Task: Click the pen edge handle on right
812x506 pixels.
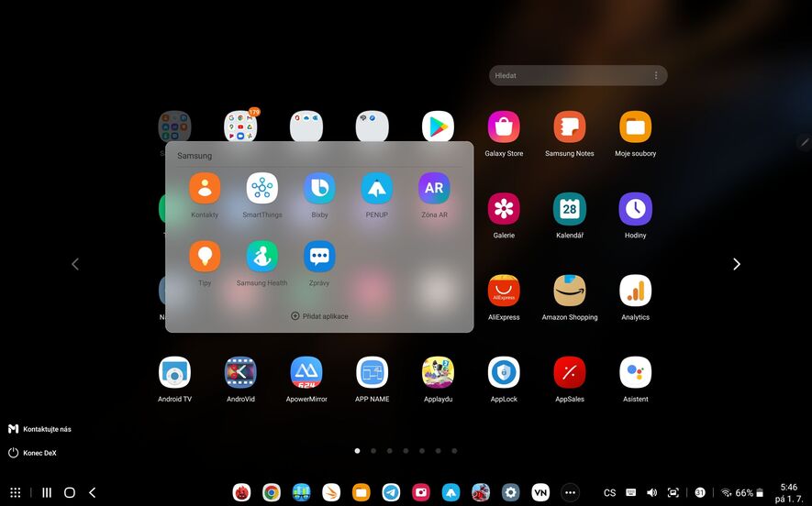Action: (805, 141)
